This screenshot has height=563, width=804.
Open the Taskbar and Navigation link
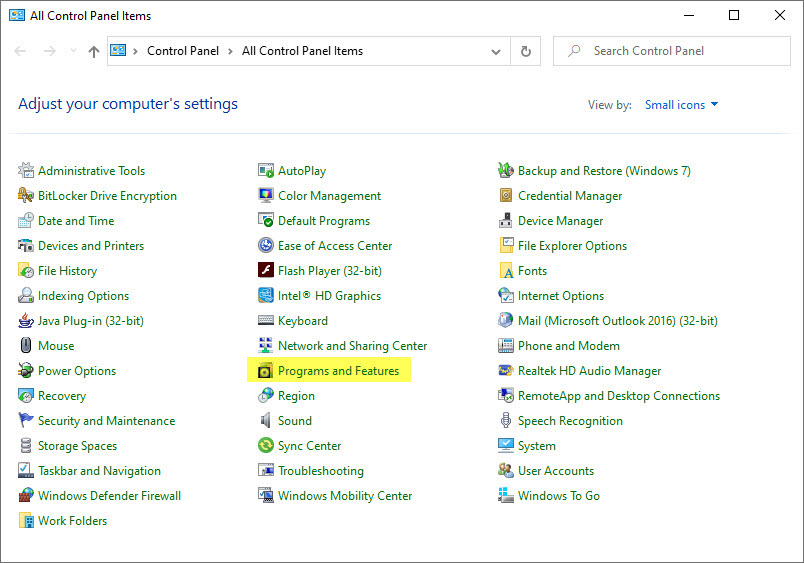99,470
